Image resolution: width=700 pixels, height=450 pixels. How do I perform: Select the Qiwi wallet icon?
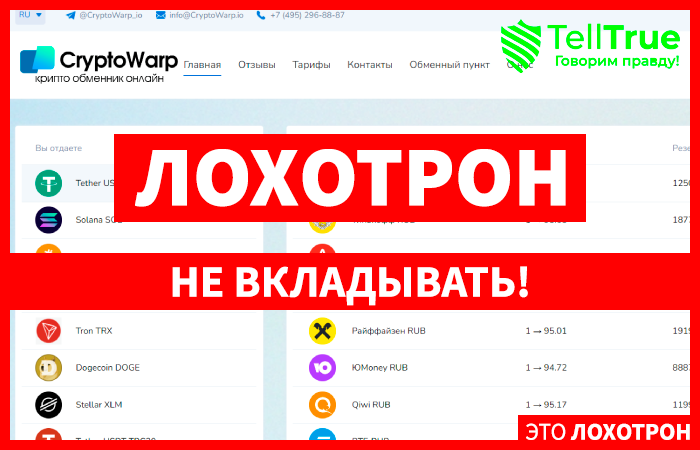click(322, 405)
